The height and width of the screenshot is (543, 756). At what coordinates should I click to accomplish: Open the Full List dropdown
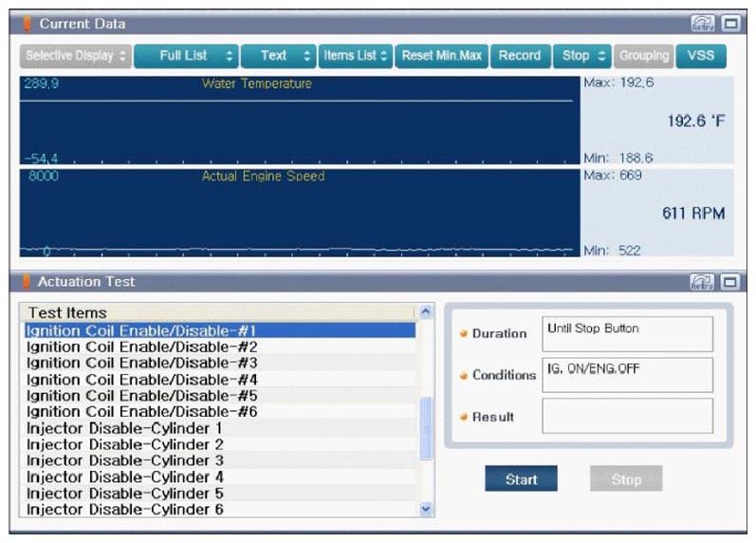[186, 56]
